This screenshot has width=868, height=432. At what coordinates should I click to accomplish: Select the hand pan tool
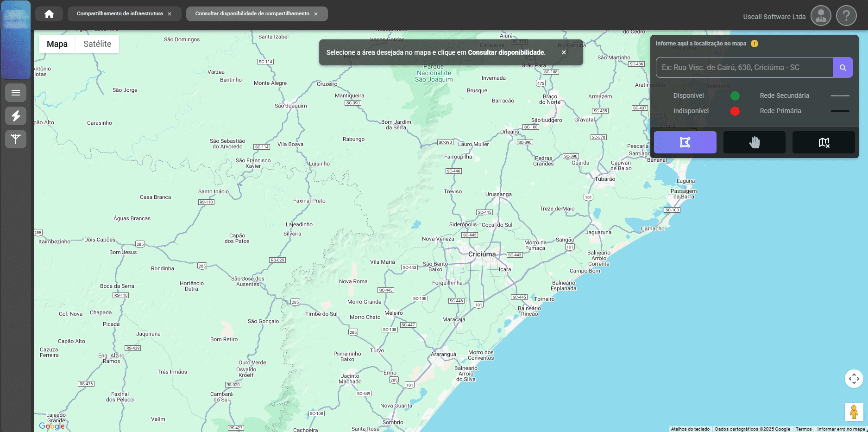coord(754,142)
